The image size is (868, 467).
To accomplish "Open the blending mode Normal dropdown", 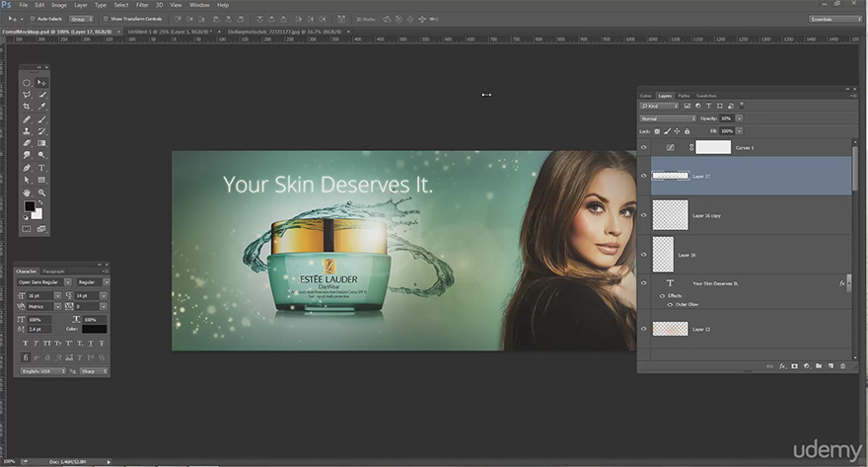I will point(668,118).
